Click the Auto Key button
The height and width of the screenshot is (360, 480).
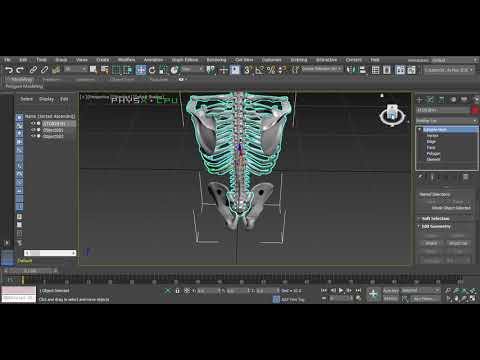pos(391,291)
